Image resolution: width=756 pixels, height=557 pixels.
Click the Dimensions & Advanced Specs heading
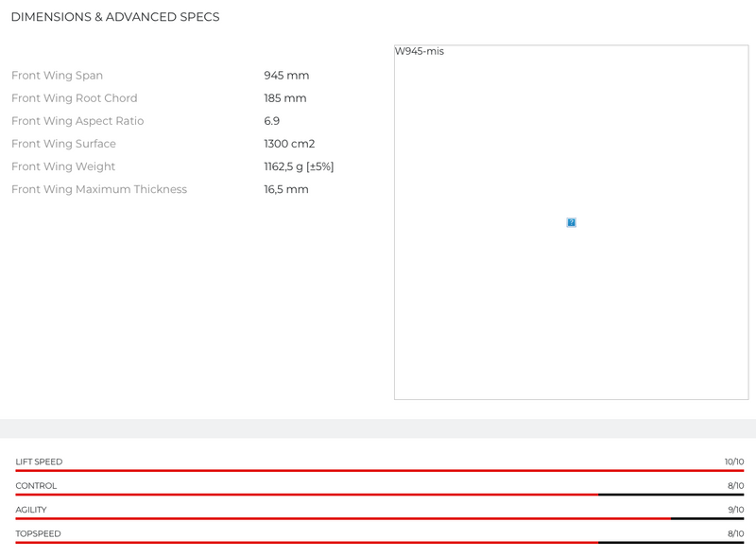115,17
